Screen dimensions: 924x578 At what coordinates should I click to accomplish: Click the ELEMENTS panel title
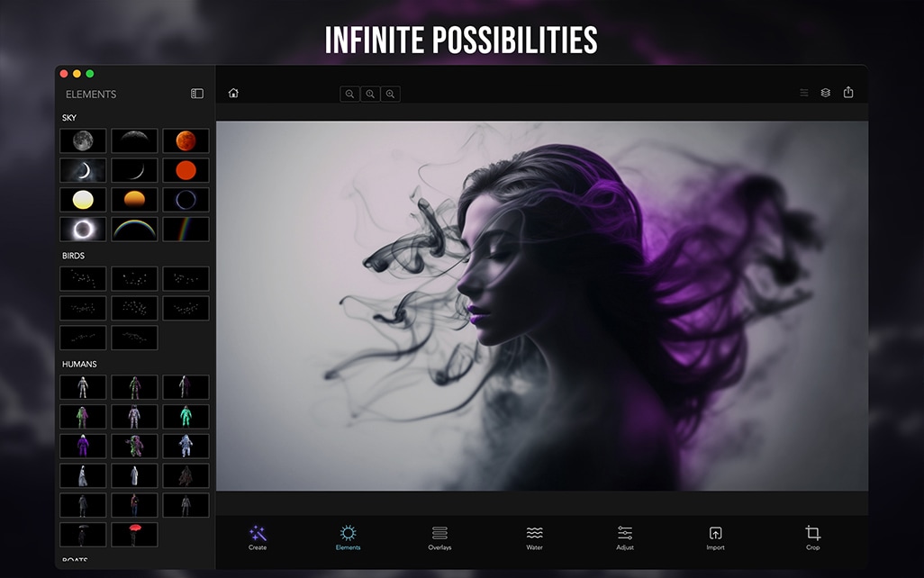(91, 95)
